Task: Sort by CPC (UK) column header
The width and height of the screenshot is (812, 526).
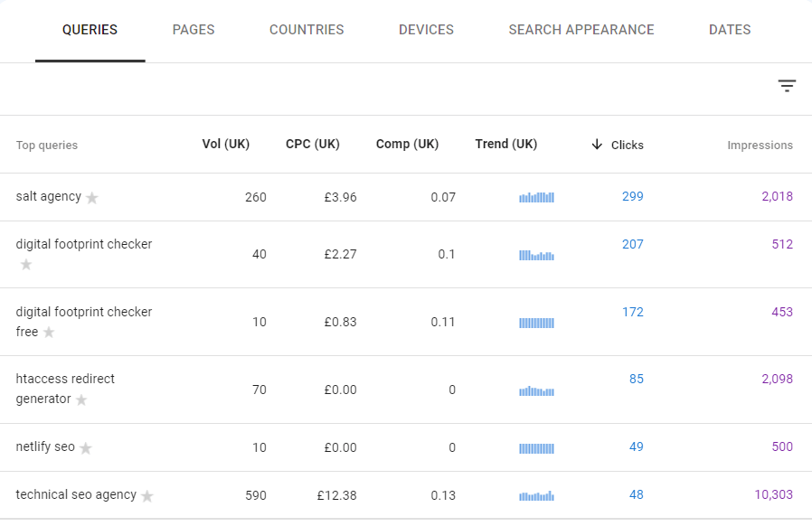Action: [313, 144]
